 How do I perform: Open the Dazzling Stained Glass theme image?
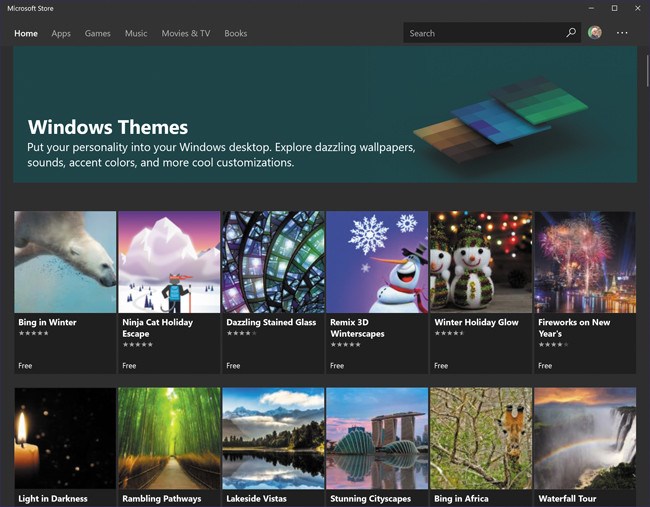[x=273, y=262]
